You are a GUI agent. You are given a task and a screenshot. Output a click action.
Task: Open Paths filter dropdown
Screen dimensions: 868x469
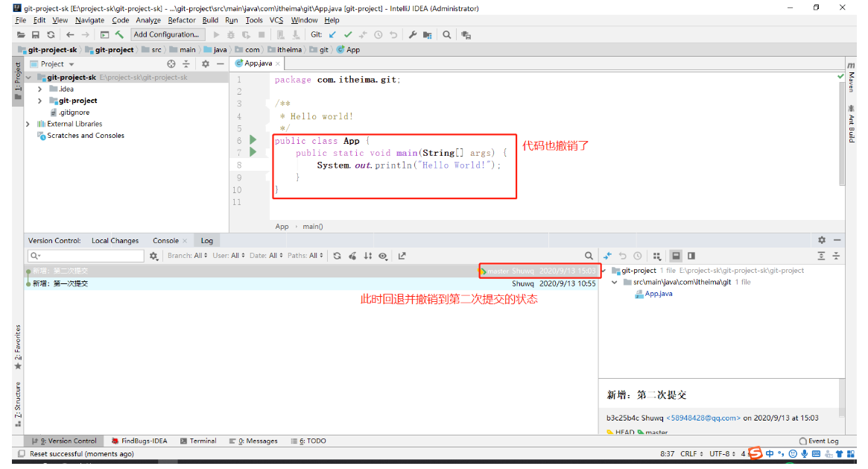coord(305,256)
